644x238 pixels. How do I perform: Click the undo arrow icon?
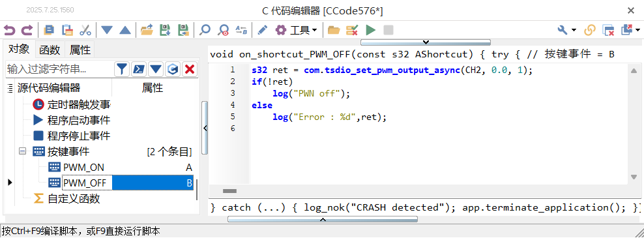pyautogui.click(x=10, y=30)
